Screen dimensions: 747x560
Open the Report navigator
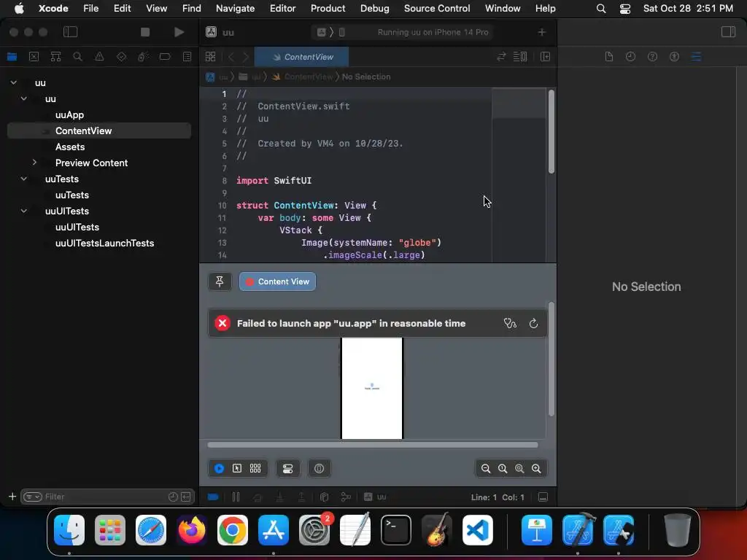tap(187, 57)
